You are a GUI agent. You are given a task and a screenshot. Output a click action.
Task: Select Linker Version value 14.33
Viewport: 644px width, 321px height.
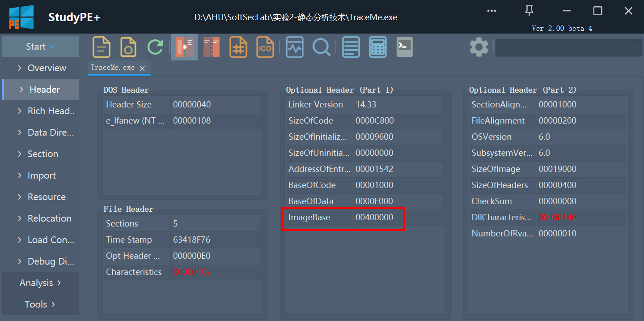coord(366,104)
